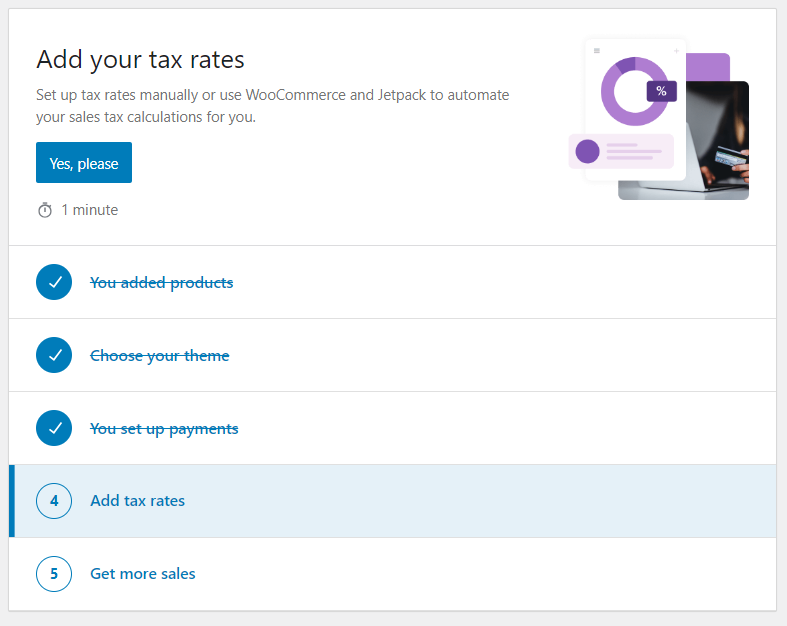Click the tax rates description paragraph

(273, 106)
